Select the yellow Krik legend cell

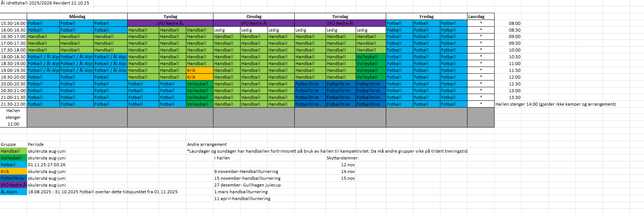13,172
